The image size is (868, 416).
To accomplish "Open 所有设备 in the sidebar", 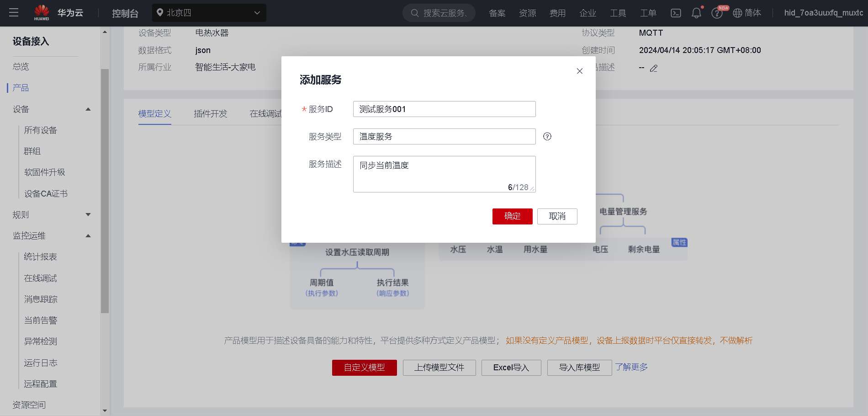I will [41, 130].
